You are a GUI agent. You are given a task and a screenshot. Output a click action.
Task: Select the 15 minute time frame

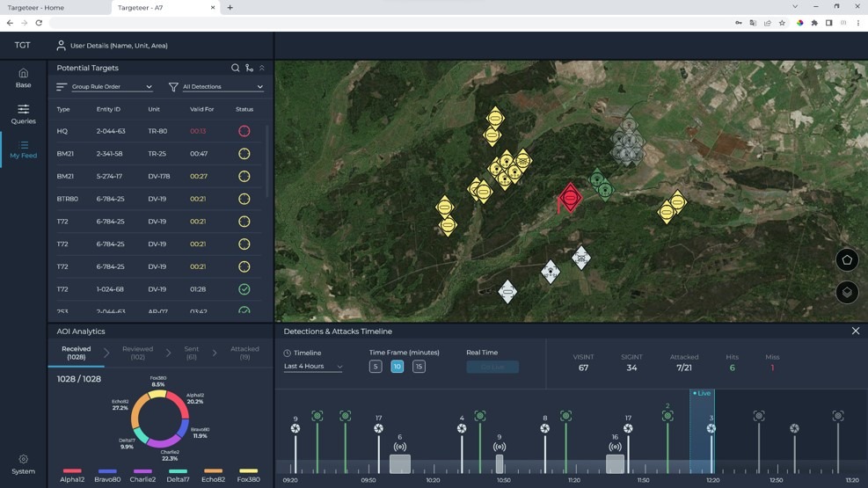coord(419,367)
